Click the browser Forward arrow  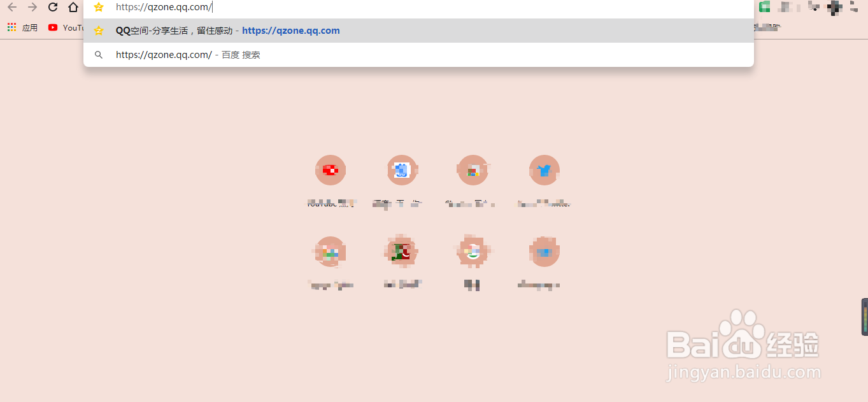click(x=32, y=7)
